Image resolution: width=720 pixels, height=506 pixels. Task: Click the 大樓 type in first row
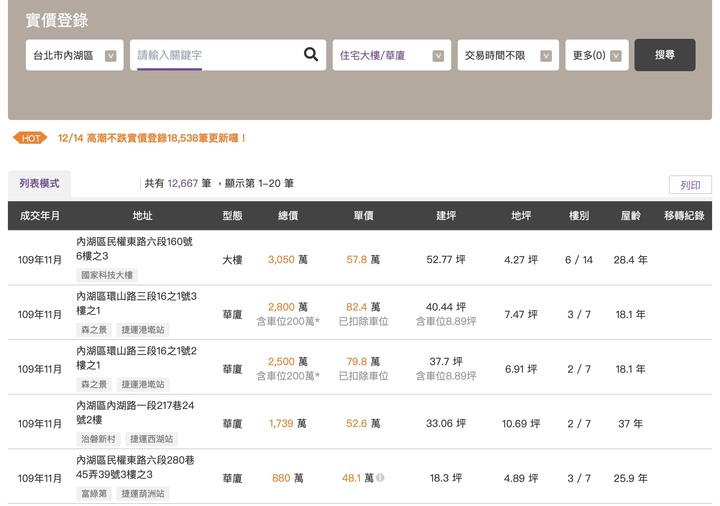click(232, 260)
